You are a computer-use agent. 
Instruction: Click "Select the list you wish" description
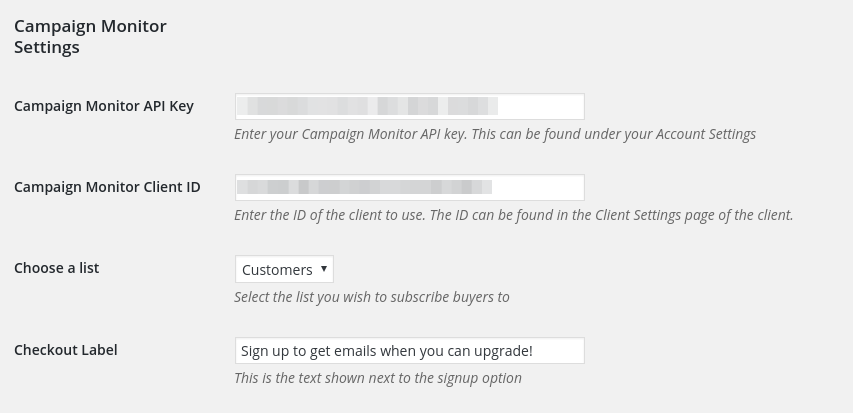(371, 297)
